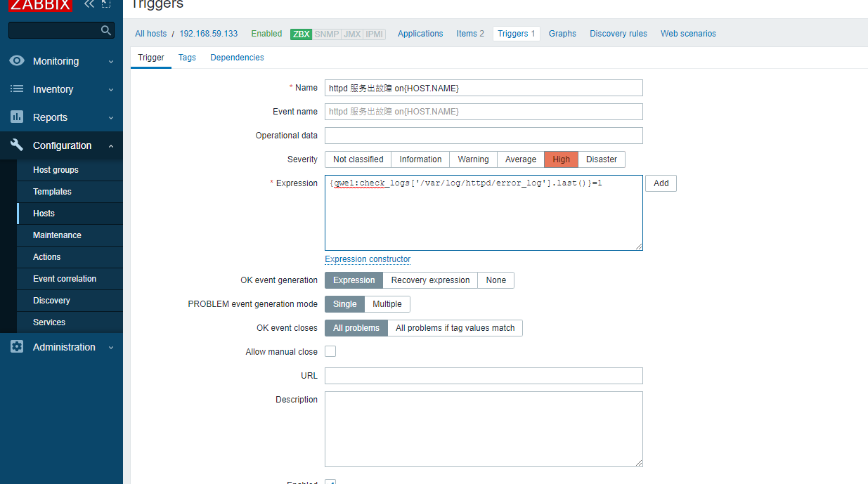Open Event correlation in Configuration menu
Screen dimensions: 868x484
tap(70, 279)
